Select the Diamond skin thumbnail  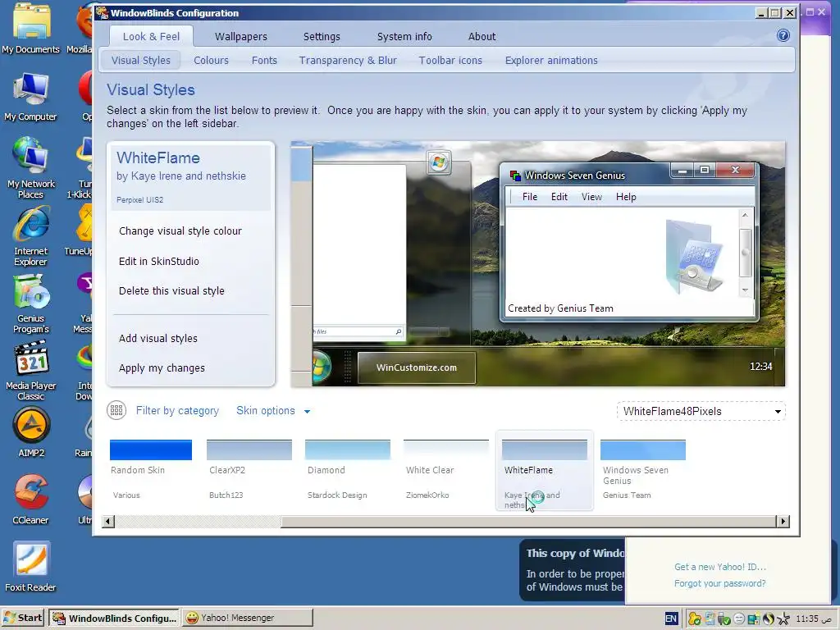(348, 450)
